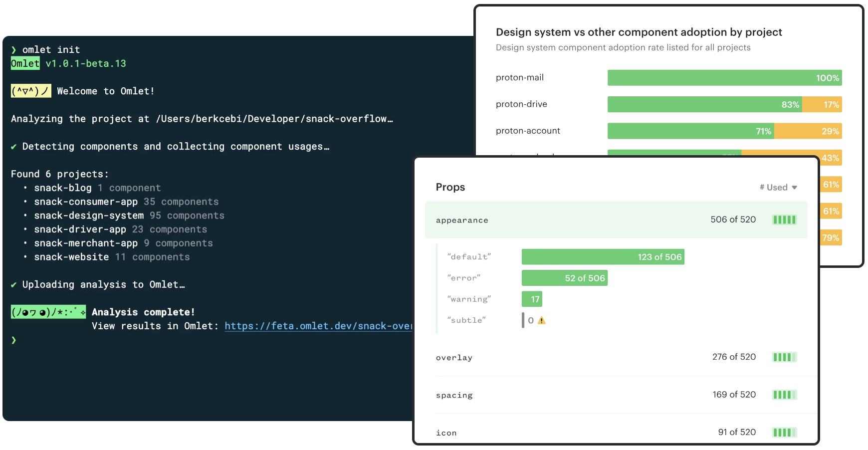Click proton-drive's green 83% bar segment

click(704, 104)
